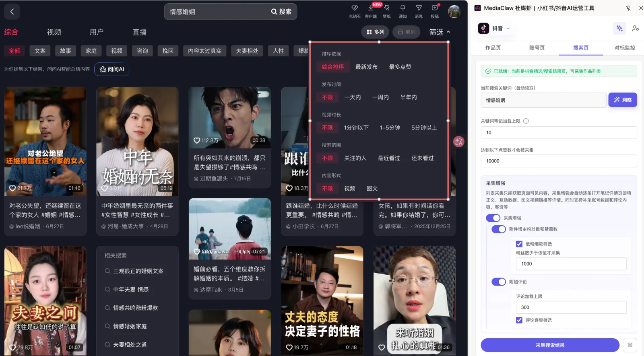
Task: Click the 洞察 insight button
Action: [x=623, y=100]
